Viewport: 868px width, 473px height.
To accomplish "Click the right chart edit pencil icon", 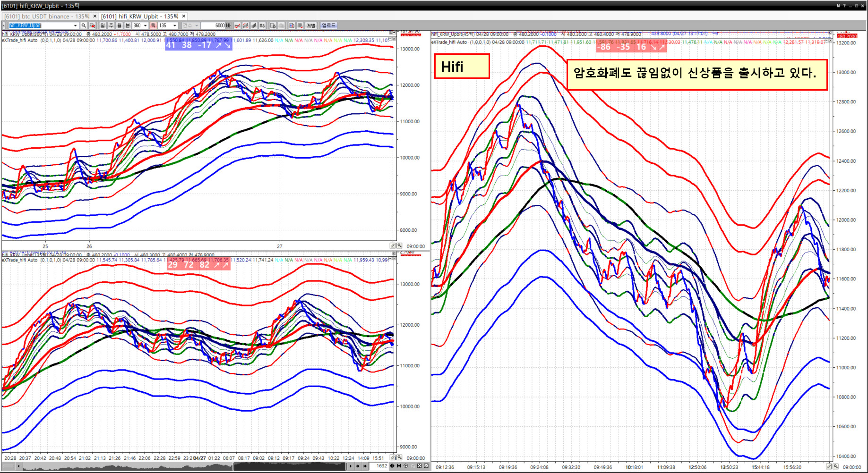I will pos(829,466).
